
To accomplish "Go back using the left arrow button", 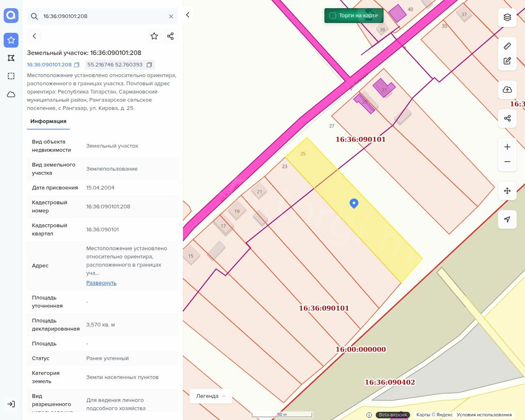I will (34, 36).
